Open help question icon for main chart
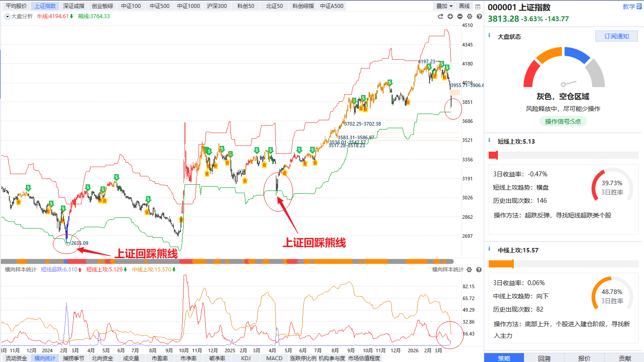 coord(479,16)
